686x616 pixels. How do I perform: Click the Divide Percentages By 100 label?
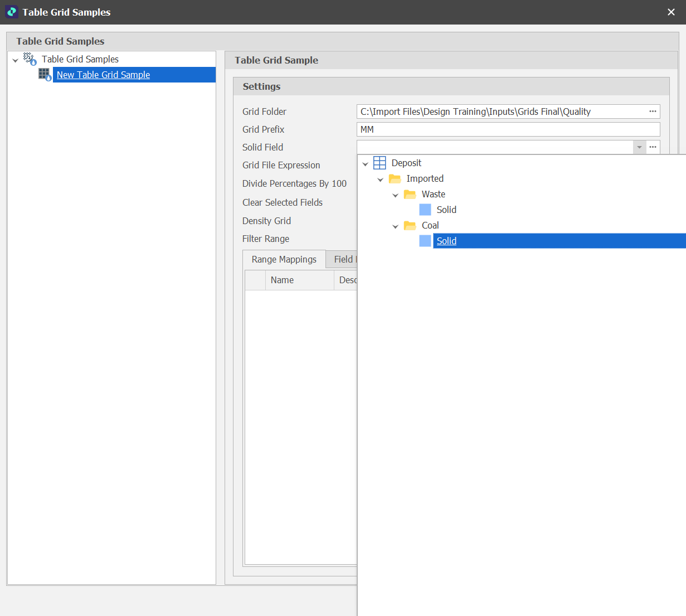(x=294, y=183)
